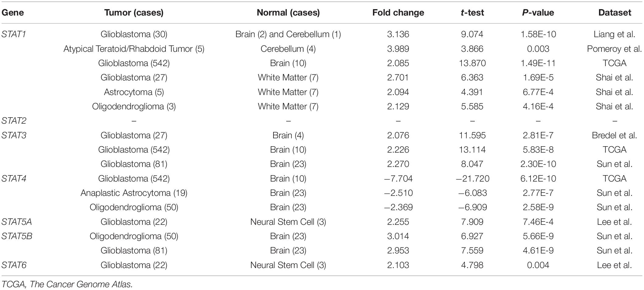644x290 pixels.
Task: Click the fold change value −7.704
Action: tap(398, 179)
